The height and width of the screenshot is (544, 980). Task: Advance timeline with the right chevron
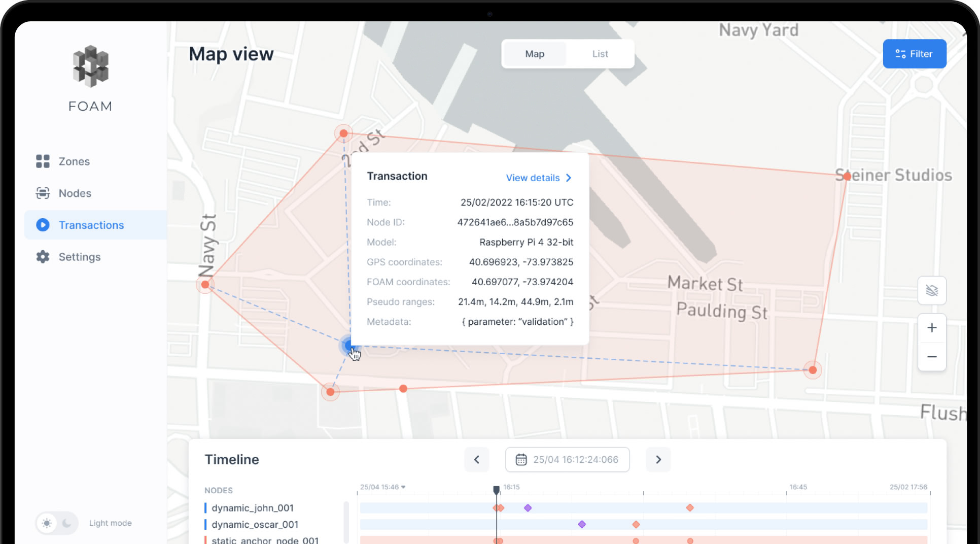[658, 459]
